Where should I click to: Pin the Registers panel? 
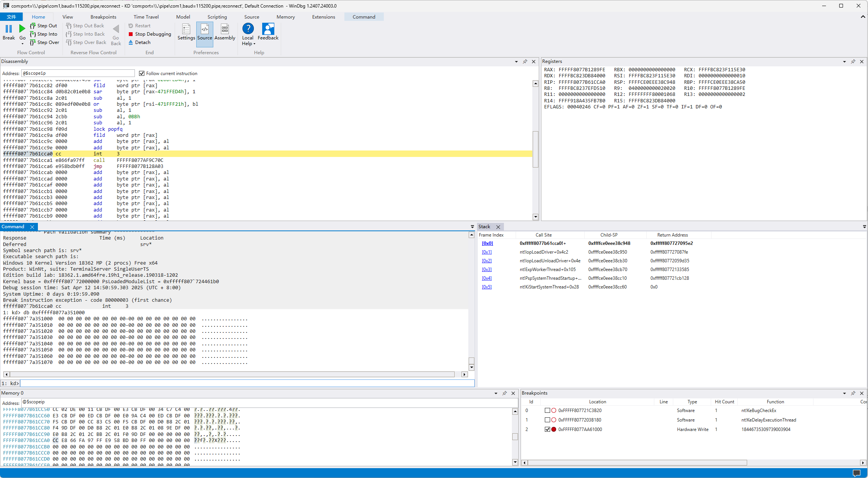(853, 61)
